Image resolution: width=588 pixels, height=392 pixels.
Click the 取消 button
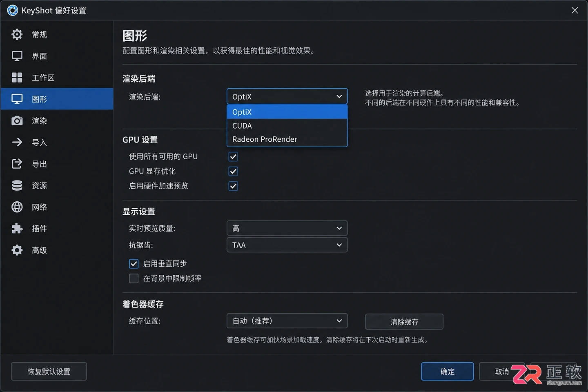click(x=502, y=372)
